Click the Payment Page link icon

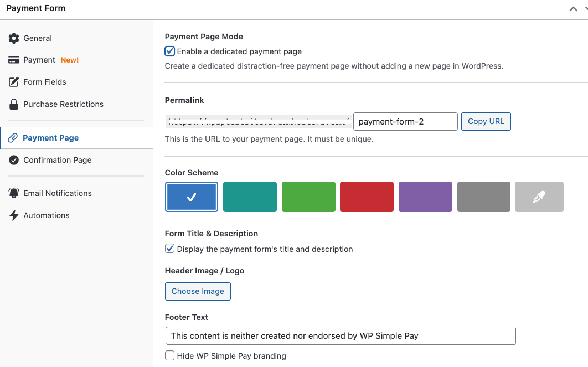click(13, 138)
